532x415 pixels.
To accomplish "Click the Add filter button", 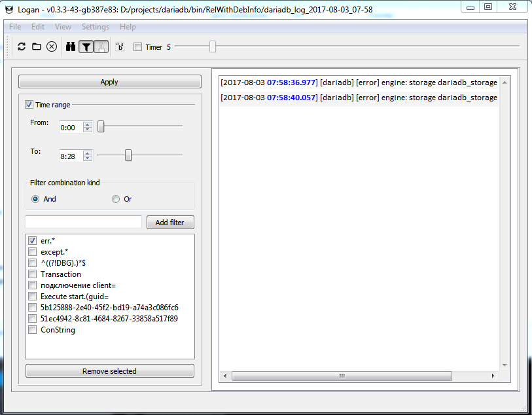I will [x=170, y=223].
